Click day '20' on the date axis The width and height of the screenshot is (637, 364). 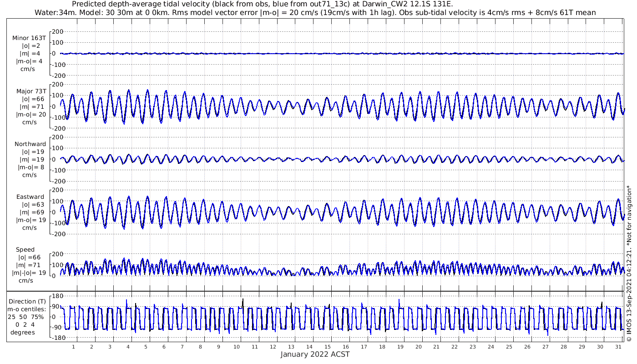pos(418,347)
